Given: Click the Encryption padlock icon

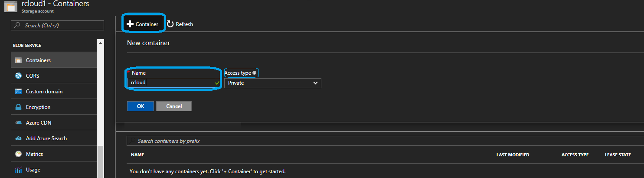Looking at the screenshot, I should (x=18, y=107).
